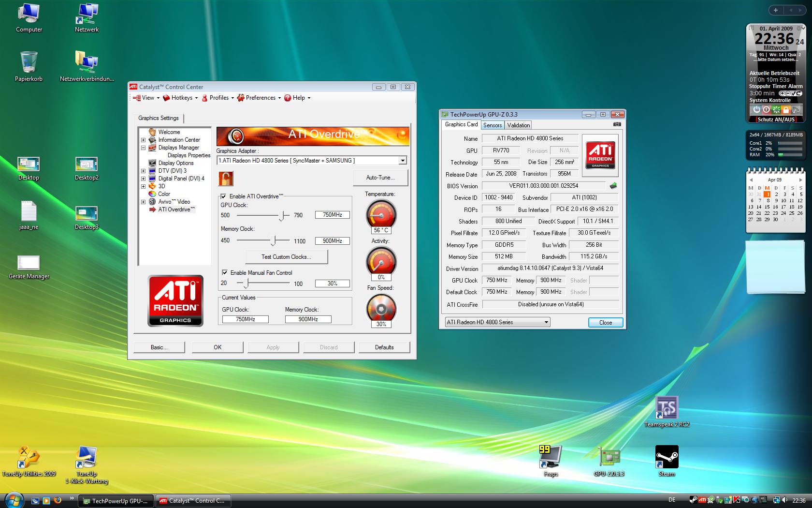Select Displays Properties in the tree
This screenshot has width=812, height=508.
tap(189, 155)
